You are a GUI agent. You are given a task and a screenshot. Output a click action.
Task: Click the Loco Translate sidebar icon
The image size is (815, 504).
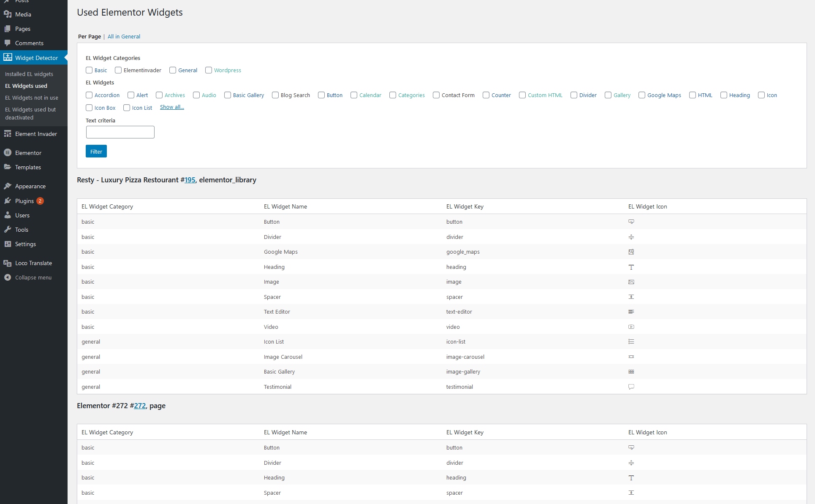click(x=8, y=263)
